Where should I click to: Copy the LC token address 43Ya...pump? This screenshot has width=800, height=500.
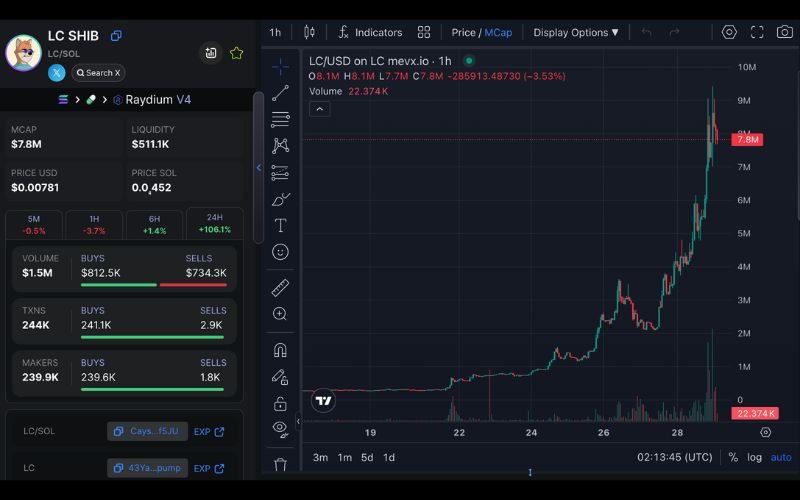(147, 468)
